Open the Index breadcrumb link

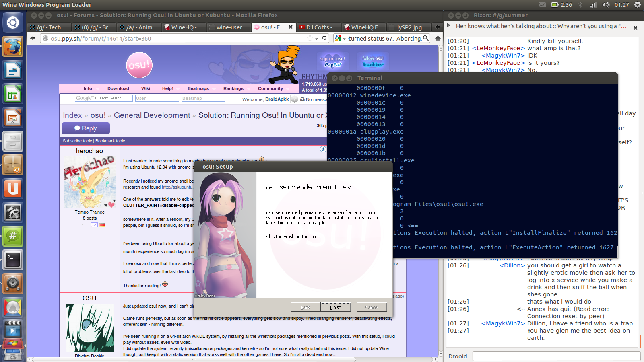(x=72, y=115)
